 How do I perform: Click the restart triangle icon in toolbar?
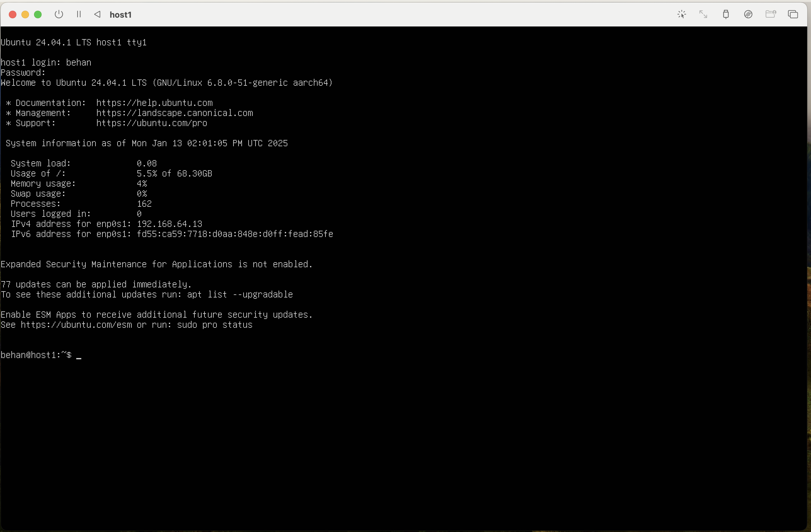pos(97,14)
